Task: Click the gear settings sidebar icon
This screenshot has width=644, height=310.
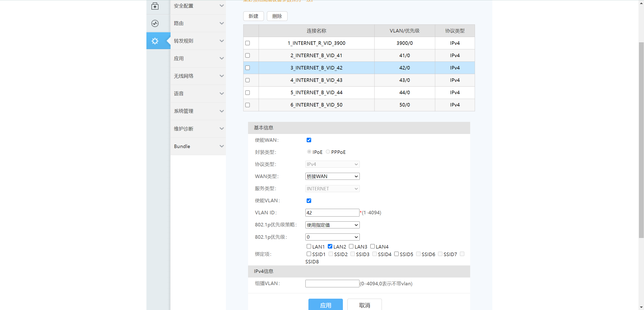Action: click(x=155, y=41)
